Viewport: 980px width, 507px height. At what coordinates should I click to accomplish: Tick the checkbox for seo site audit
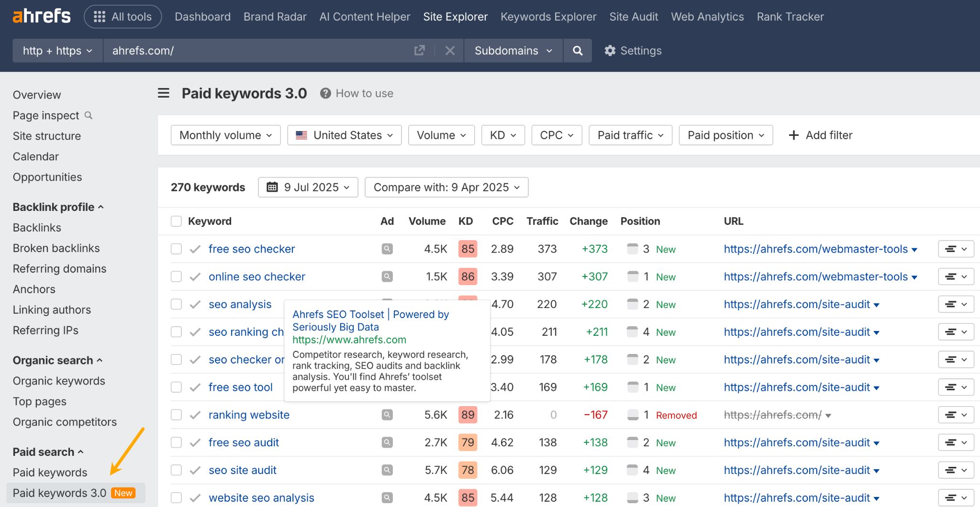coord(176,470)
